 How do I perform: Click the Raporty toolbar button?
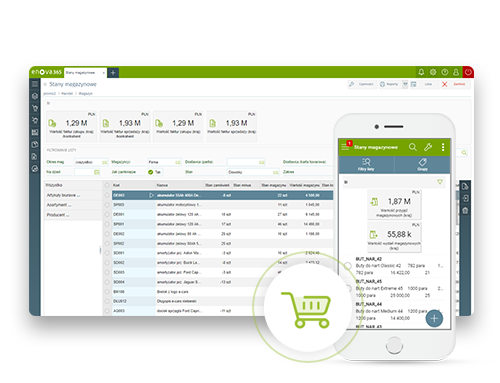[389, 84]
